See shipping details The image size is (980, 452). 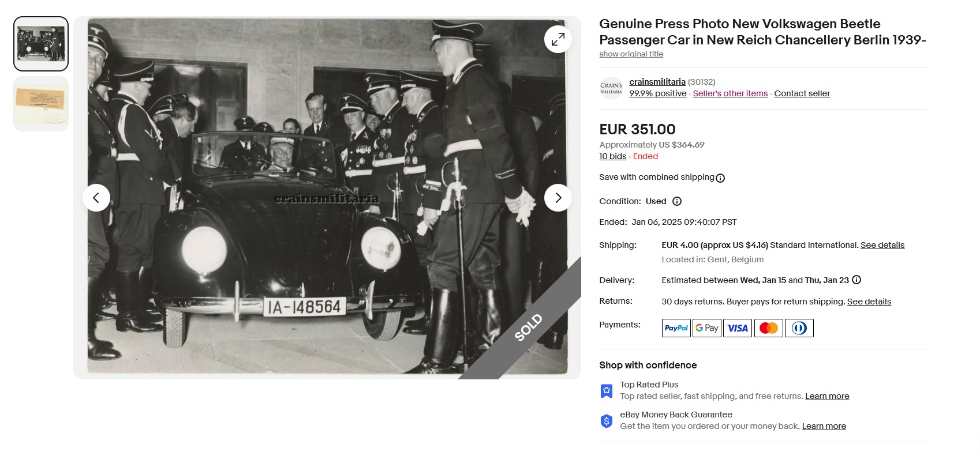click(x=882, y=245)
